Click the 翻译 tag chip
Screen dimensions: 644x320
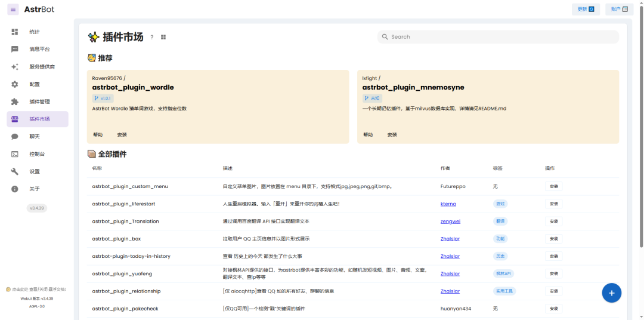click(x=500, y=221)
